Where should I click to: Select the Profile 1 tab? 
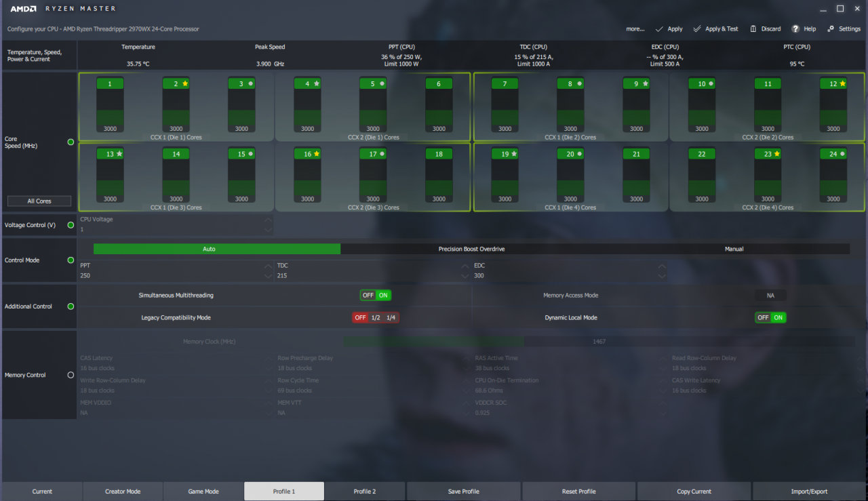tap(284, 492)
